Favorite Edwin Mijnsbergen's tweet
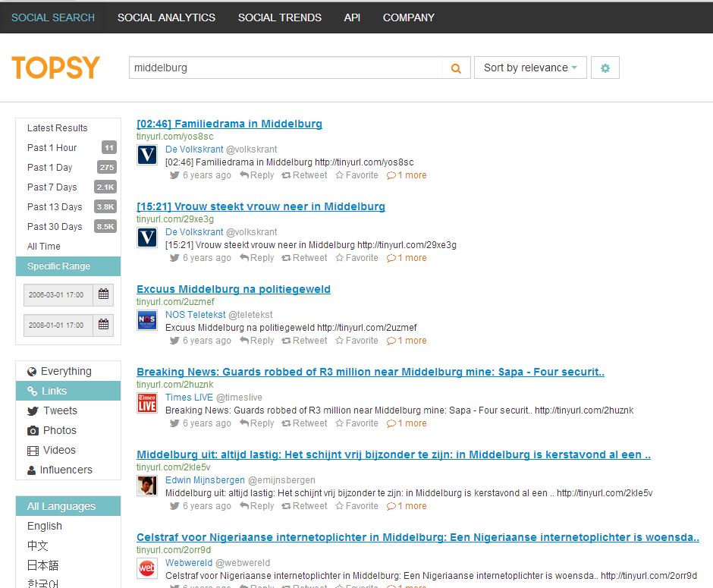Viewport: 713px width, 588px height. [357, 506]
